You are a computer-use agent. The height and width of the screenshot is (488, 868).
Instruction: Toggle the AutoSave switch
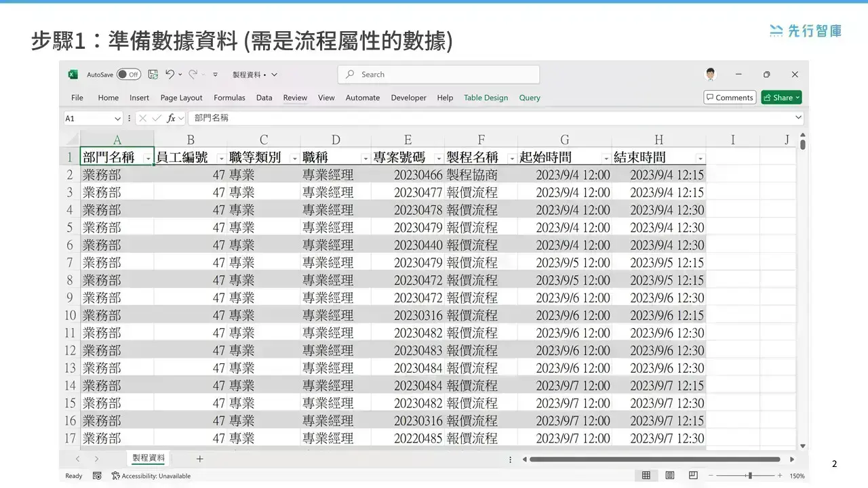coord(128,75)
